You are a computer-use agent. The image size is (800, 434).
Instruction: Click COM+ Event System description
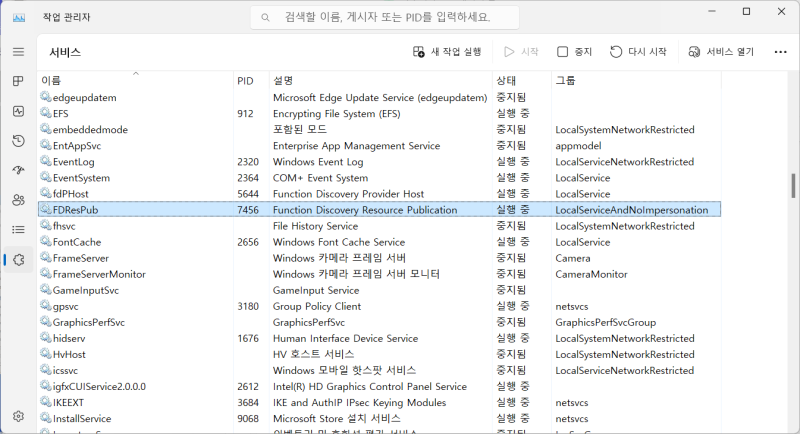point(320,178)
